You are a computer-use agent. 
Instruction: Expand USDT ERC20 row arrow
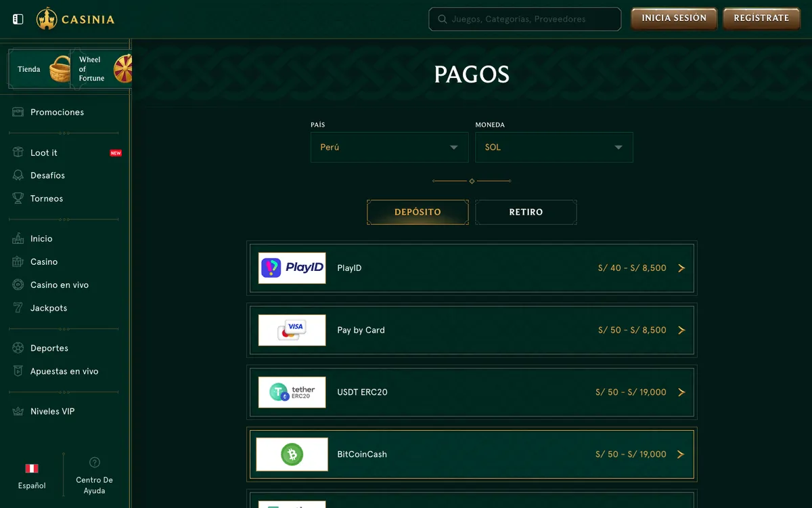coord(681,392)
